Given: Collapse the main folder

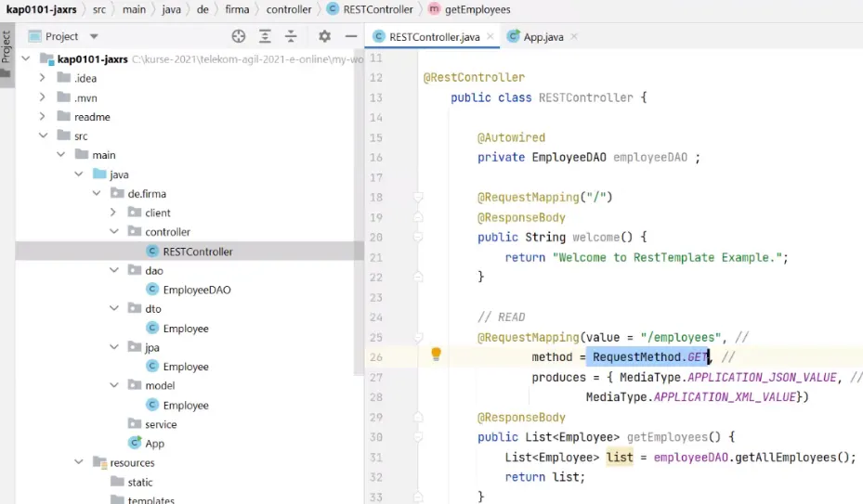Looking at the screenshot, I should coord(61,155).
